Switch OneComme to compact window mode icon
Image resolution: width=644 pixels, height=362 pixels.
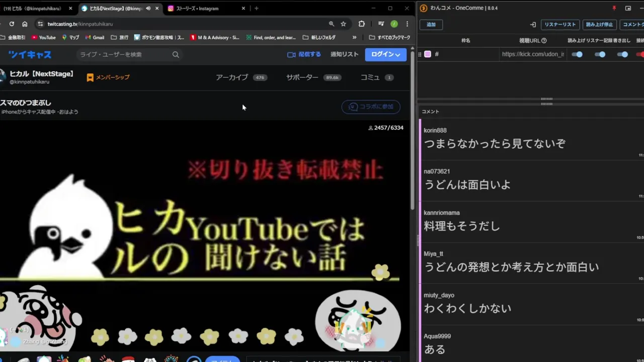(628, 8)
